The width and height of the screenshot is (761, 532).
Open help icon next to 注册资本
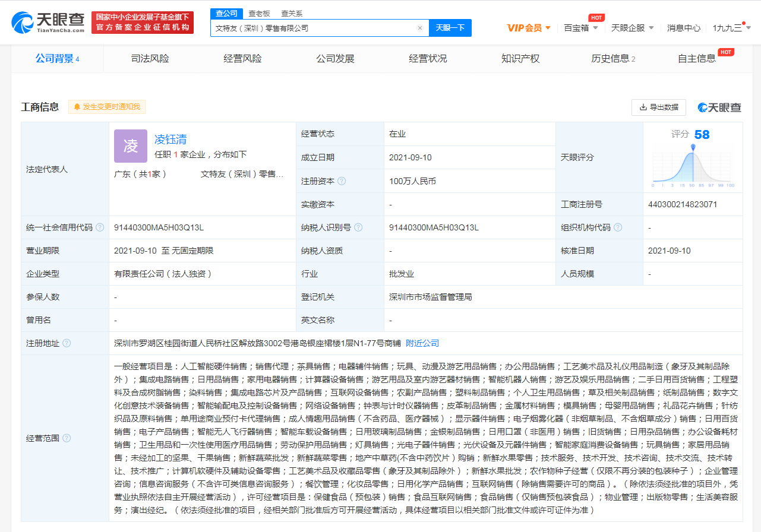click(342, 181)
